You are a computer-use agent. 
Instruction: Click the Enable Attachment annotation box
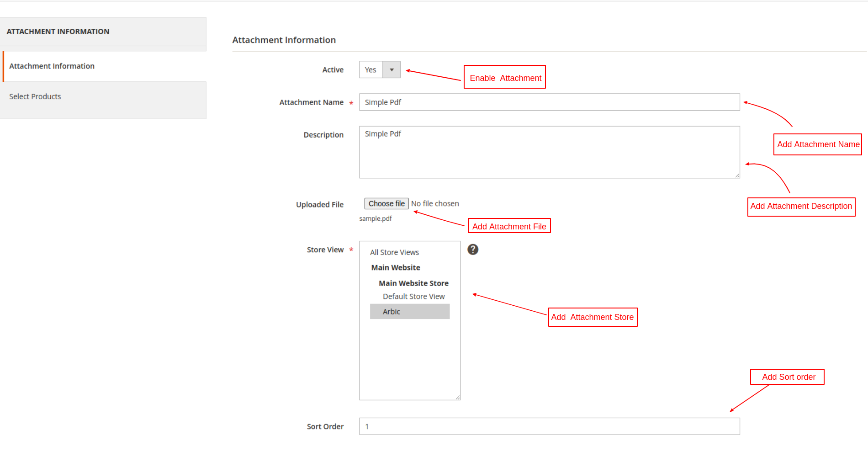tap(505, 77)
